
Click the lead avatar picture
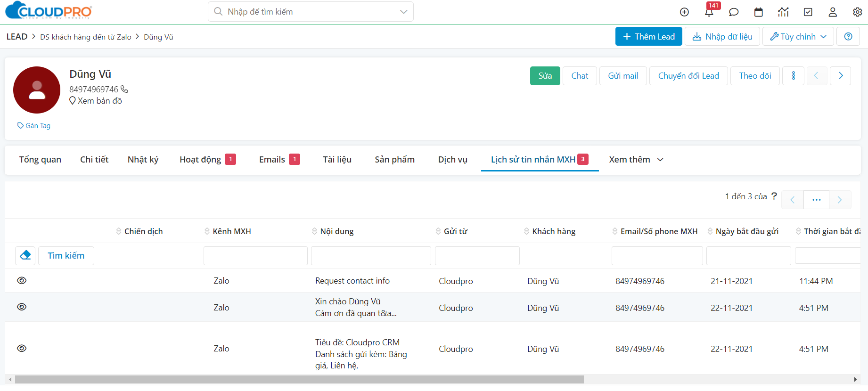coord(37,90)
